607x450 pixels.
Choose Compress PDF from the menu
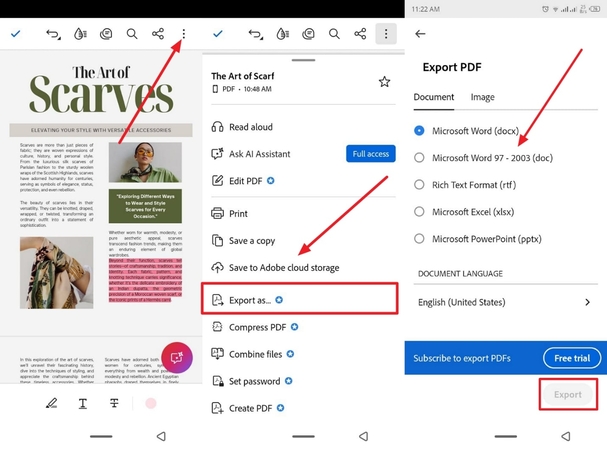coord(303,327)
